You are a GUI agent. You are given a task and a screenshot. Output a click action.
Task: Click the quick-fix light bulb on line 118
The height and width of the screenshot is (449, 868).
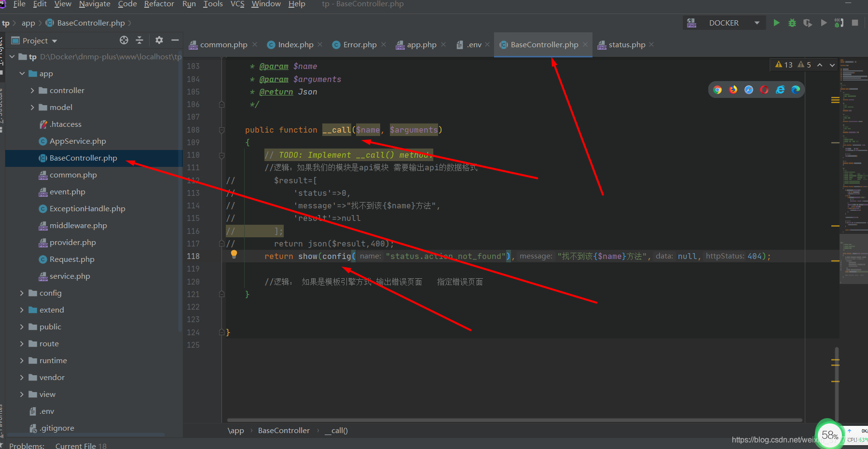click(x=234, y=254)
